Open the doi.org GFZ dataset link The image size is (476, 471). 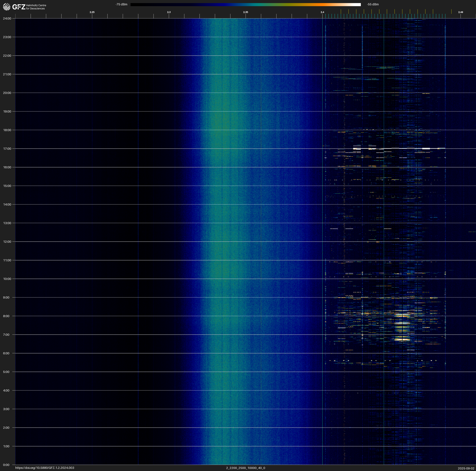click(x=45, y=468)
